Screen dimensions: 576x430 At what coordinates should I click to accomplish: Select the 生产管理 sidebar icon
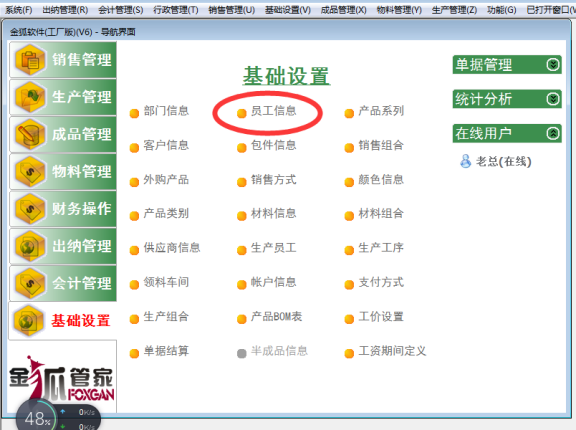pos(30,97)
